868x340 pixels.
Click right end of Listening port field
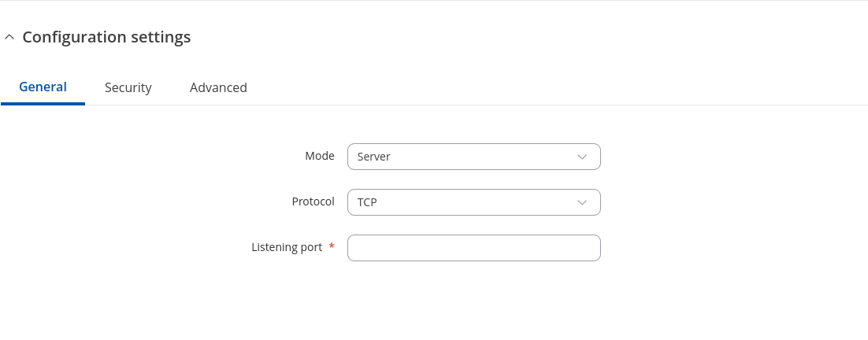pos(591,248)
